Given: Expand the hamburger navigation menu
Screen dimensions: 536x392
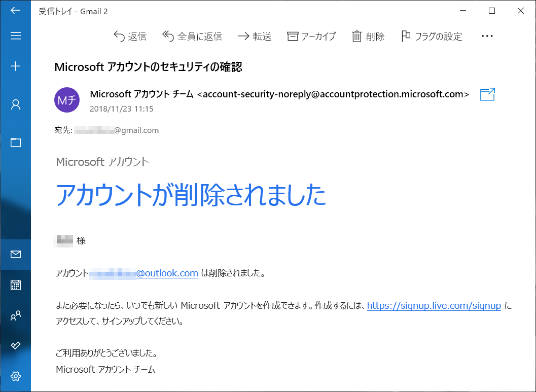Looking at the screenshot, I should click(15, 35).
